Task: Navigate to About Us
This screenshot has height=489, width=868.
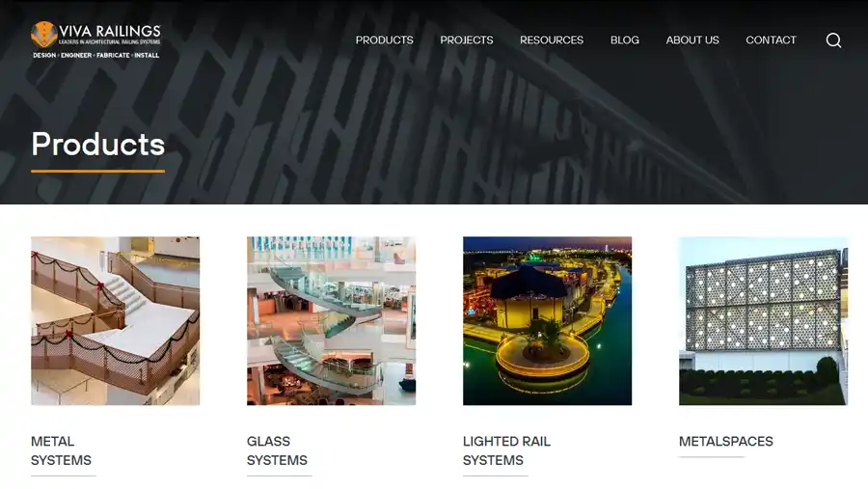Action: point(692,40)
